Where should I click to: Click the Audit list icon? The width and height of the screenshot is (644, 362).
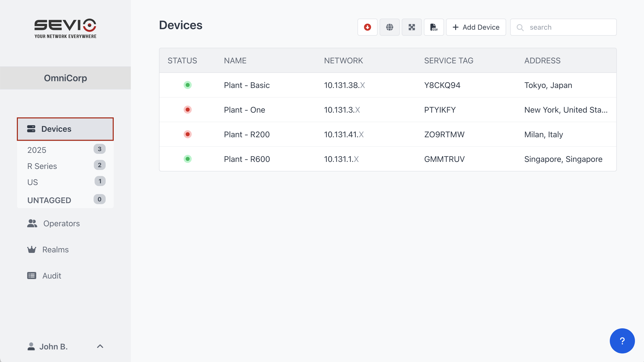pyautogui.click(x=32, y=276)
